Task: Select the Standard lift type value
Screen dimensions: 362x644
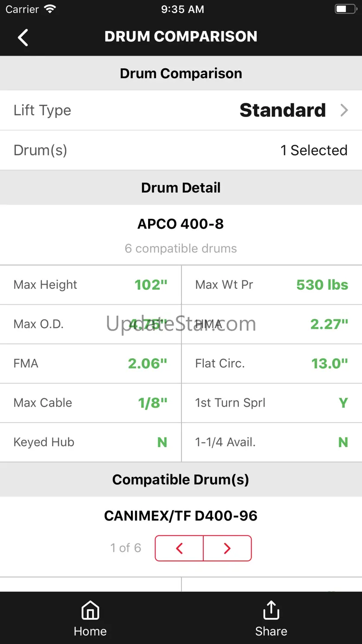Action: pos(283,110)
